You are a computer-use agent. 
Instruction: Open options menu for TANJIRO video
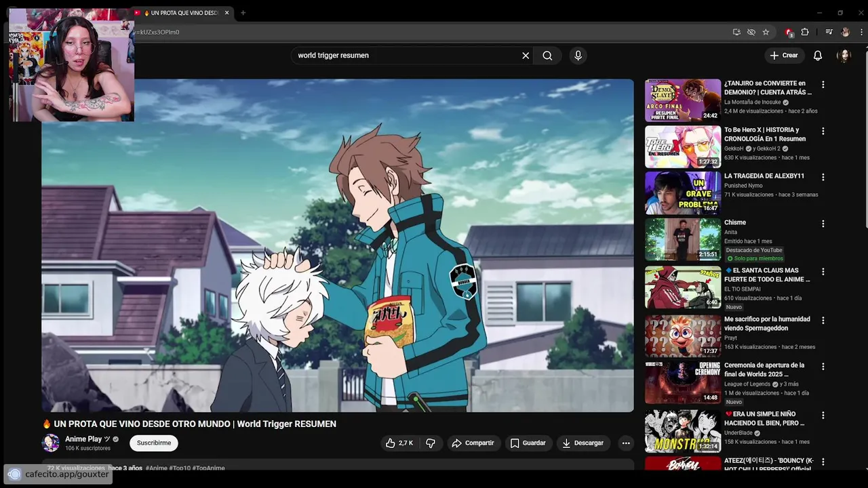823,85
